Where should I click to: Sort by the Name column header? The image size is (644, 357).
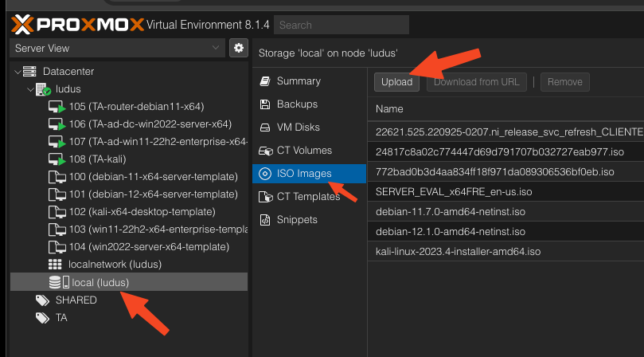(390, 109)
